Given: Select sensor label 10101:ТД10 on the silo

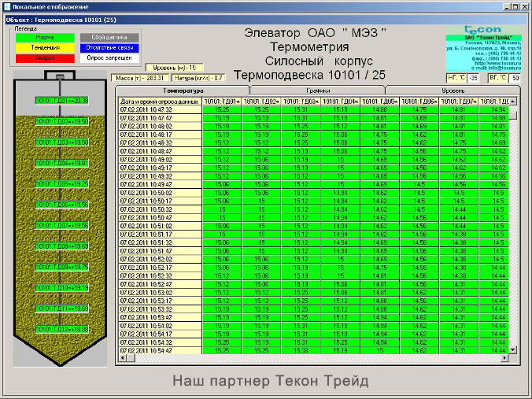Looking at the screenshot, I should click(x=61, y=288).
